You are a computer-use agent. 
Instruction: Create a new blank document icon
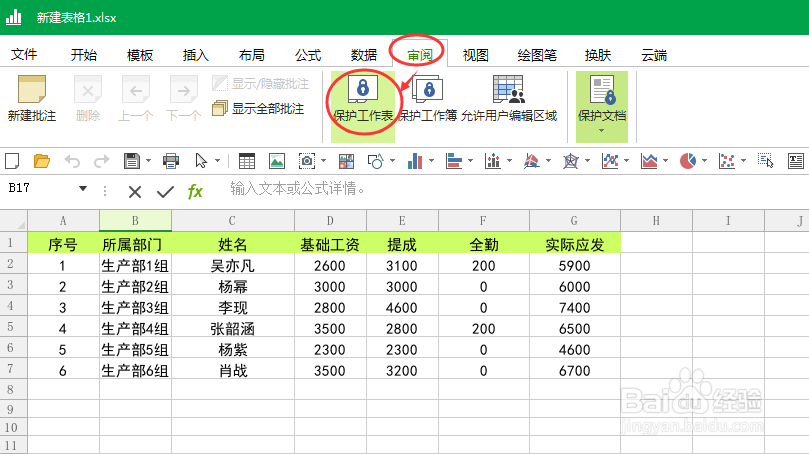pyautogui.click(x=12, y=161)
